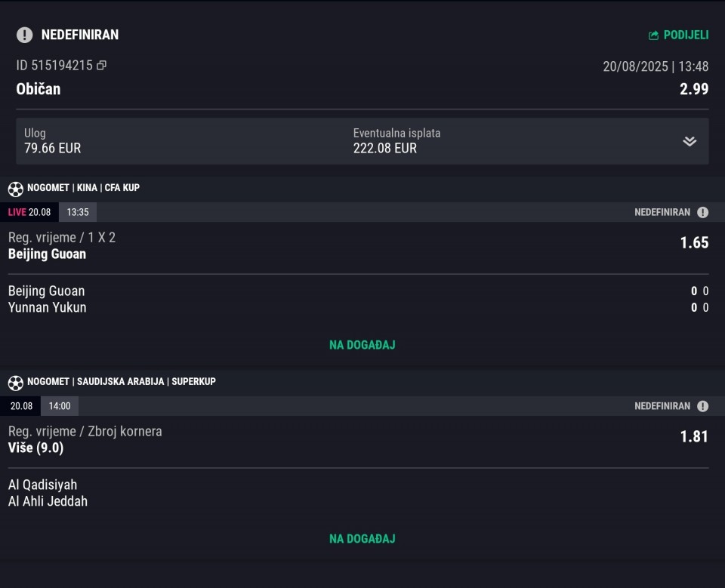This screenshot has height=588, width=725.
Task: Click the Nogomet | Saudijska Arabija | Superkup header
Action: 121,381
